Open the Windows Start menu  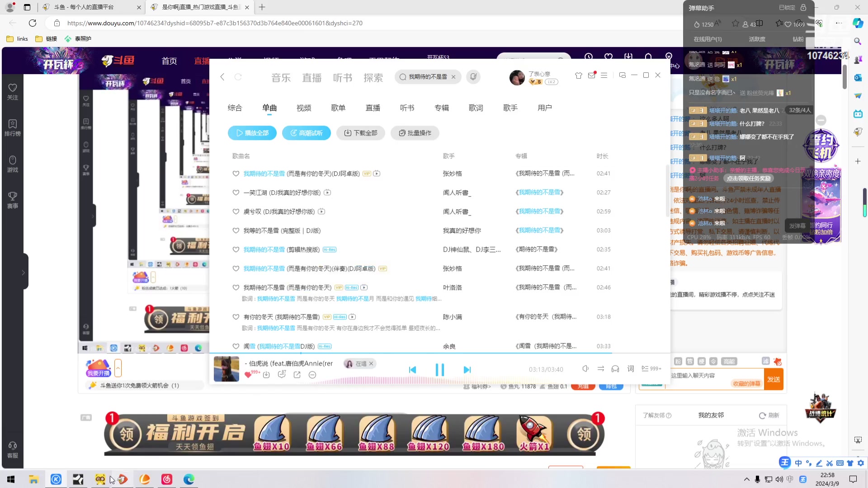tap(11, 479)
